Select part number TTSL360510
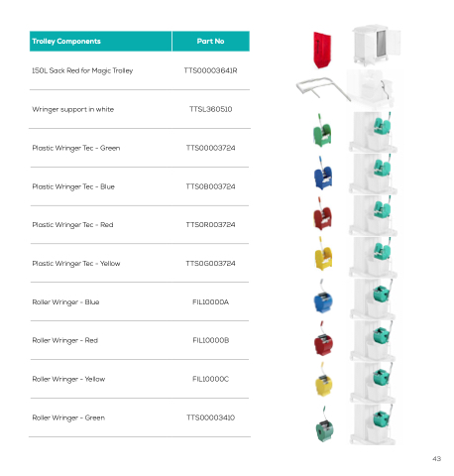The height and width of the screenshot is (476, 454). [x=211, y=109]
